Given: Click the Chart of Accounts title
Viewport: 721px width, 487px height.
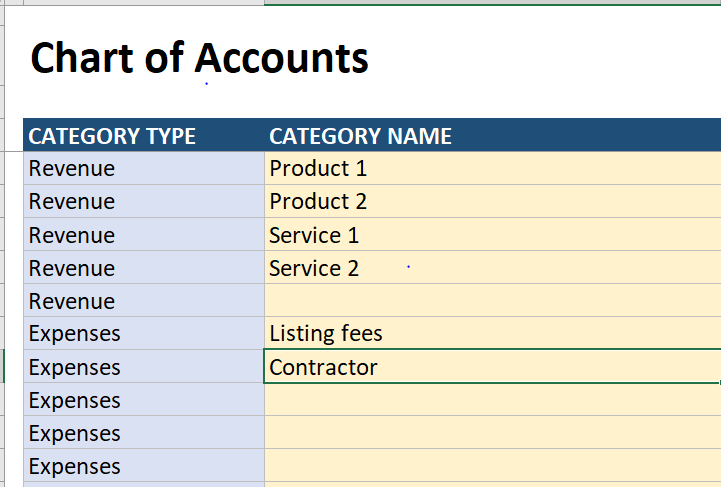Looking at the screenshot, I should tap(200, 58).
